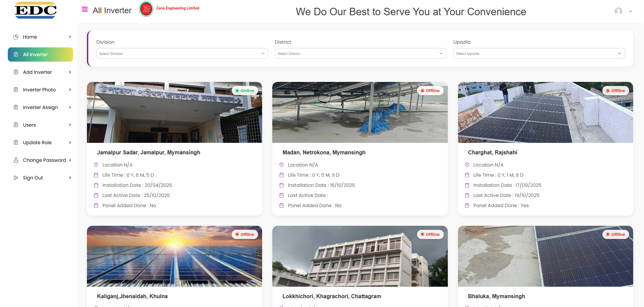Open Madan, Netrokona, Mymansingh inverter title
The width and height of the screenshot is (644, 307).
324,152
